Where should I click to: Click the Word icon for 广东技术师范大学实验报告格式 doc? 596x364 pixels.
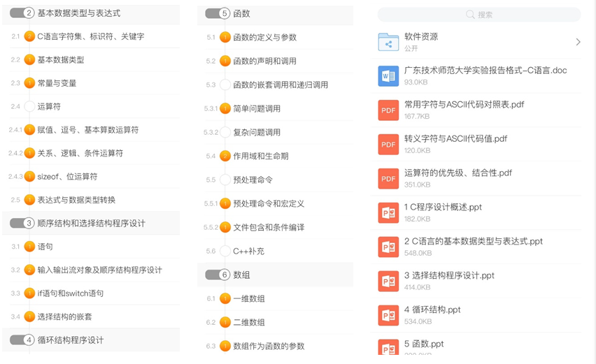[388, 76]
